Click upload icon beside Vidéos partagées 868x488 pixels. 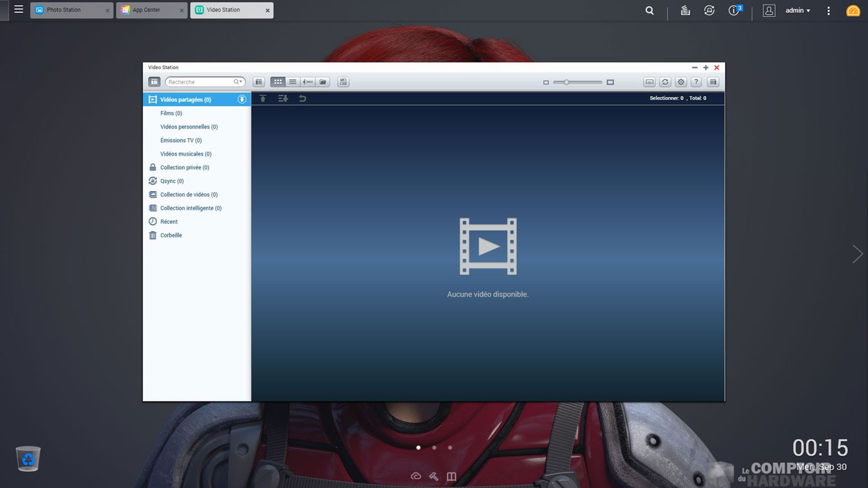(242, 99)
